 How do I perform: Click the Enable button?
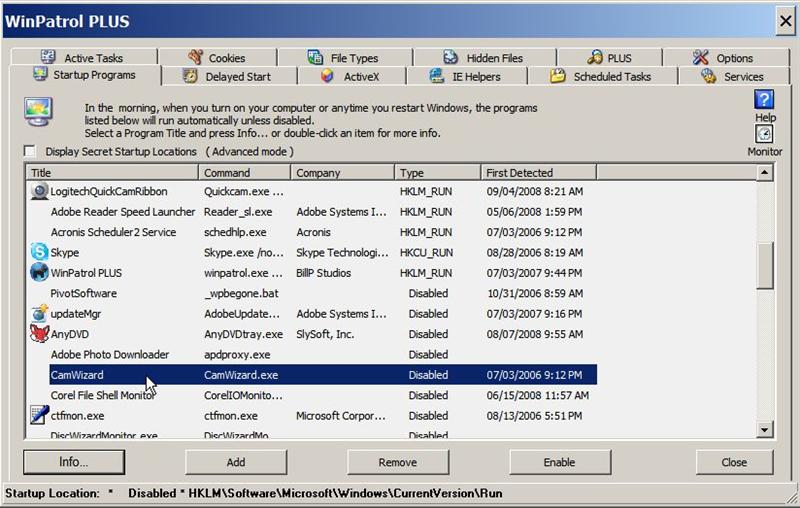[x=560, y=462]
